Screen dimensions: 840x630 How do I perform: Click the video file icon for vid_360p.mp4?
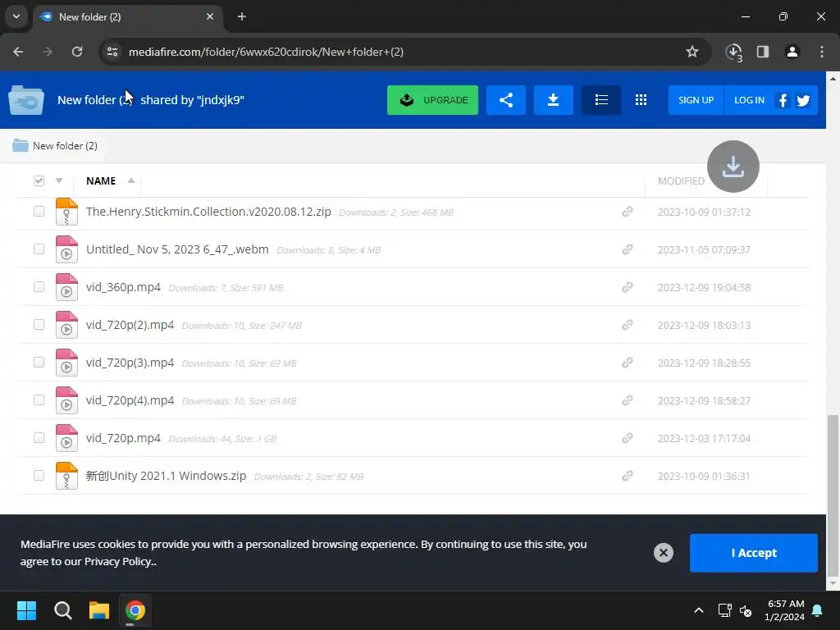(x=66, y=287)
